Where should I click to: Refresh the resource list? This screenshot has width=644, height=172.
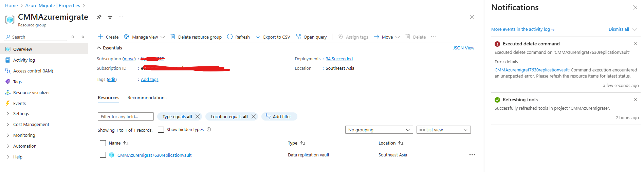coord(238,37)
